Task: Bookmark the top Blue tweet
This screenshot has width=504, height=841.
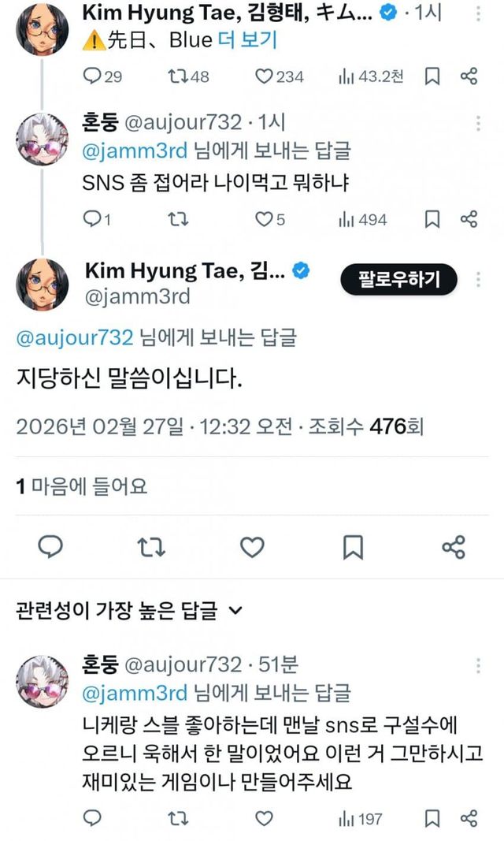Action: point(432,76)
